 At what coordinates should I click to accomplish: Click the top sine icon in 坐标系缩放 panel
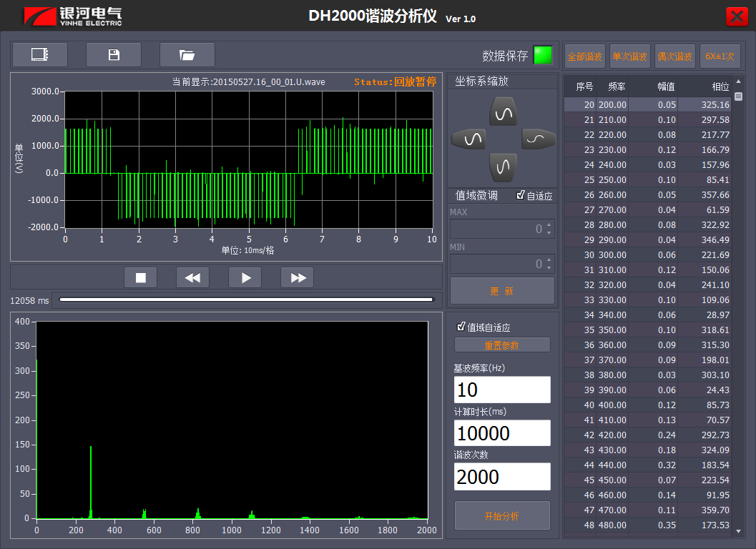[502, 111]
